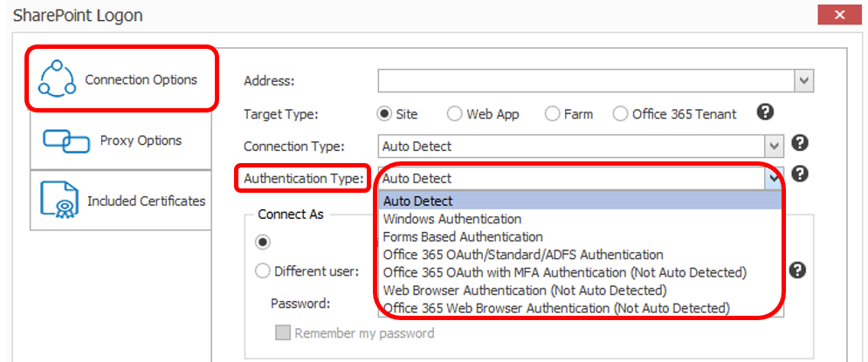The image size is (868, 362).
Task: Enable Remember my password checkbox
Action: pos(283,333)
